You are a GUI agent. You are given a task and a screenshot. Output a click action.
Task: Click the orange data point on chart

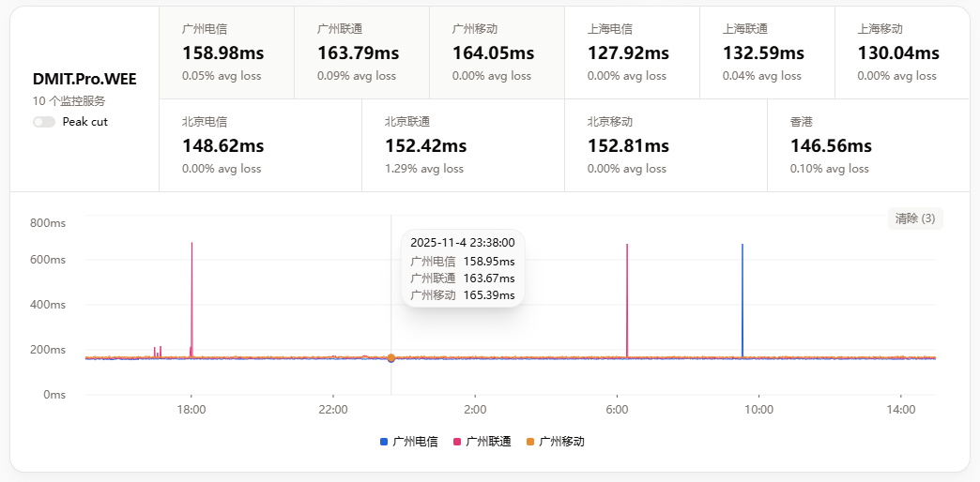pos(391,357)
